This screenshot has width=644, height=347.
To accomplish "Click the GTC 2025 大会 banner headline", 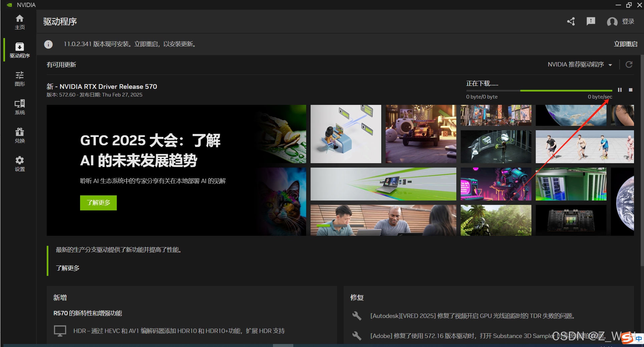I will 150,150.
